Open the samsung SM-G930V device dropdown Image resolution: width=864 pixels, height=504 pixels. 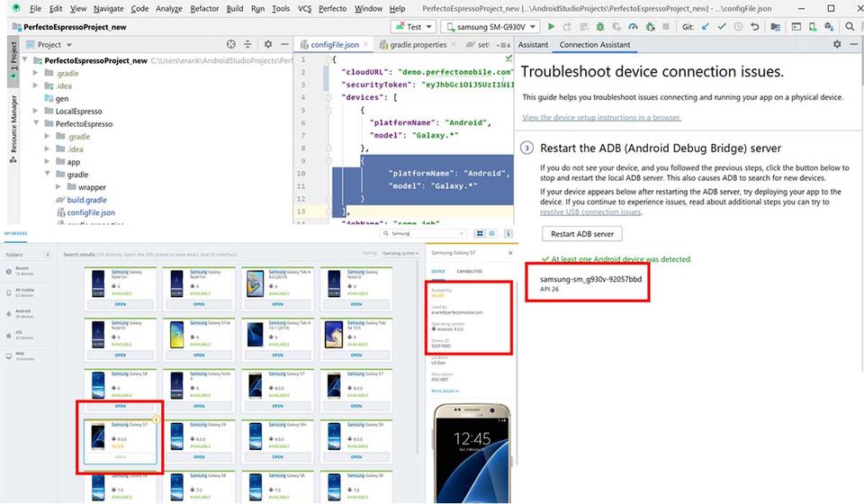click(x=490, y=26)
